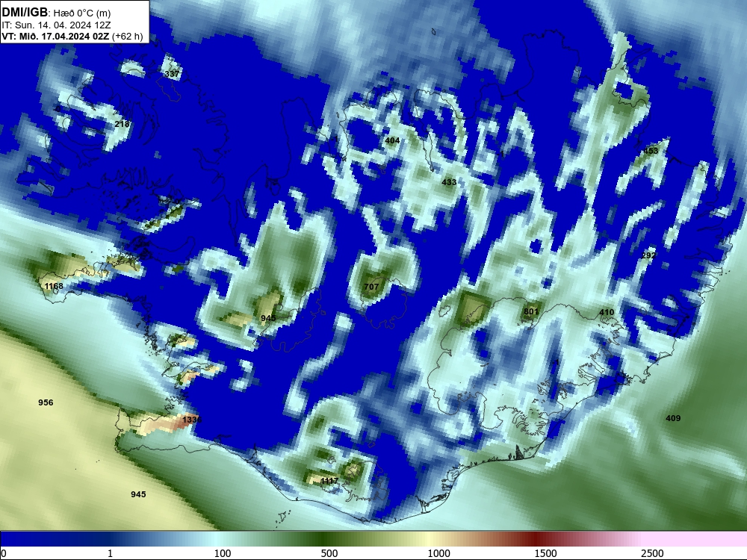The image size is (747, 560).
Task: Click the 433 height value on the map
Action: click(449, 182)
